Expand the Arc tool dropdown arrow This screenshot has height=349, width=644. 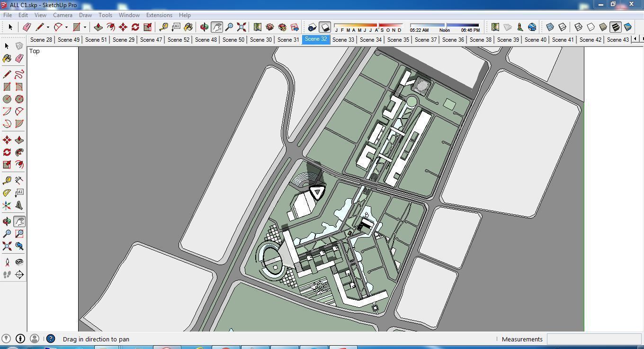66,27
